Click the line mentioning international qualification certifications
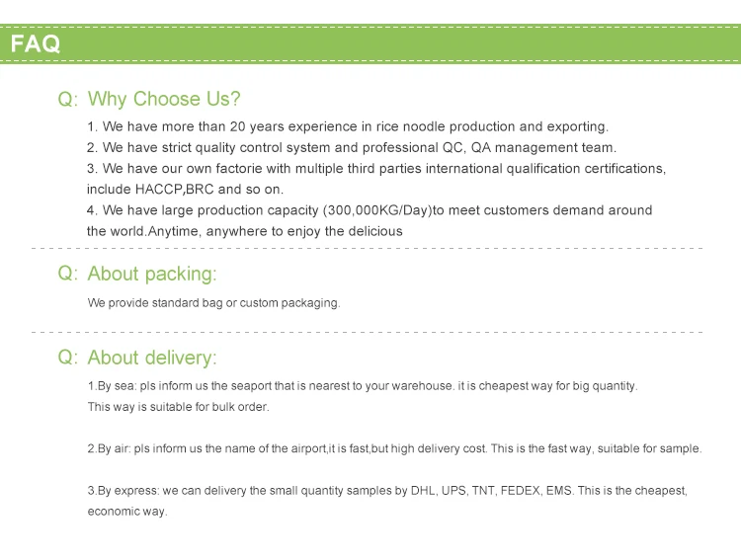741x560 pixels. point(376,168)
